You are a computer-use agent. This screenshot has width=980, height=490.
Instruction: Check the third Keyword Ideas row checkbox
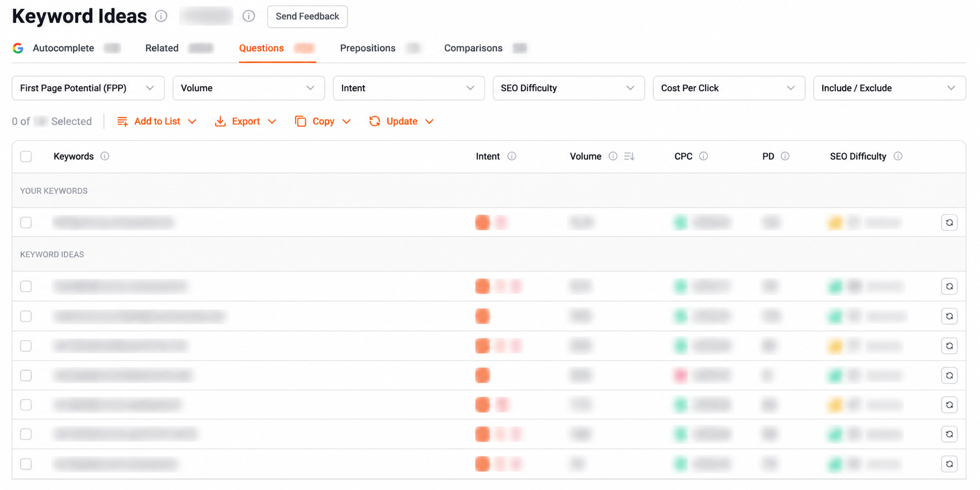tap(26, 346)
